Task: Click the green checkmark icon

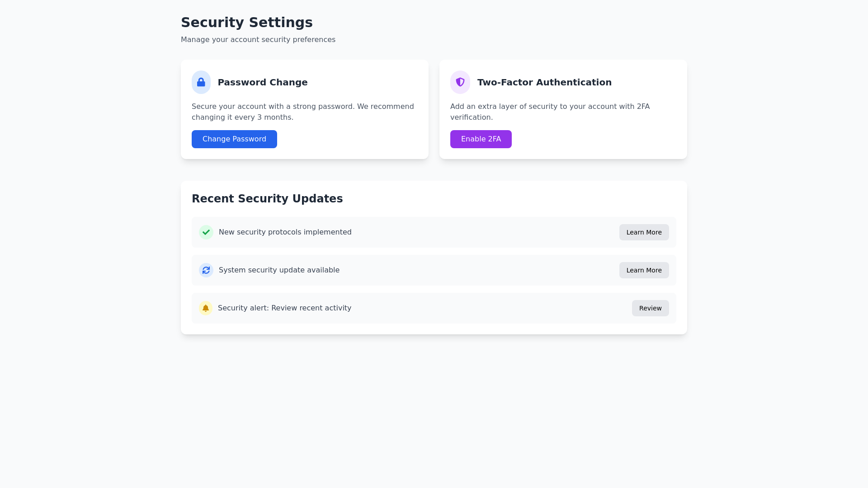Action: point(206,232)
